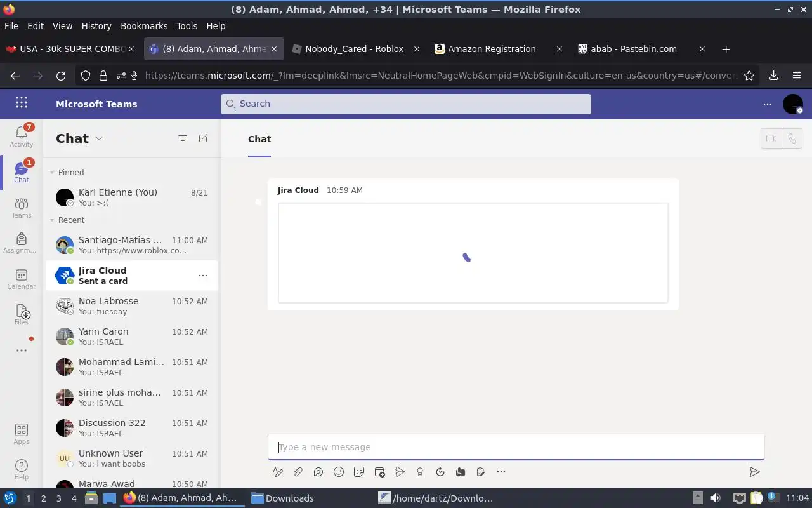Screen dimensions: 812x508
Task: Attach a file with paperclip icon
Action: [x=298, y=472]
